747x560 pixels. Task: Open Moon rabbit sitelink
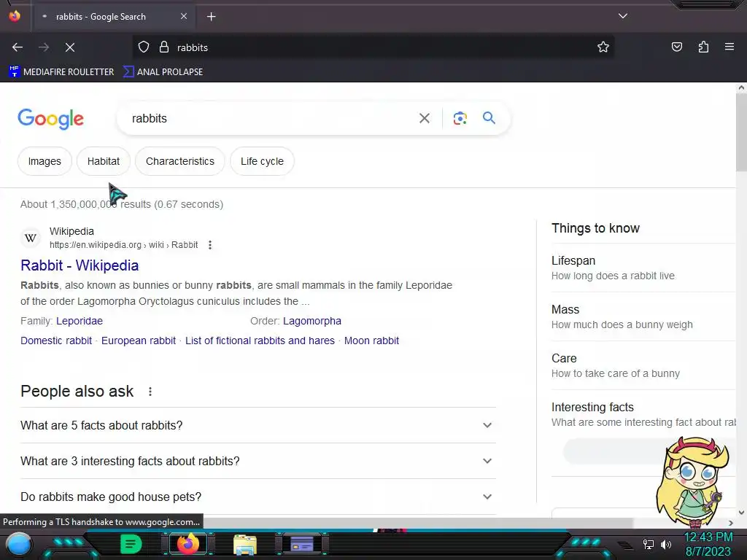371,341
